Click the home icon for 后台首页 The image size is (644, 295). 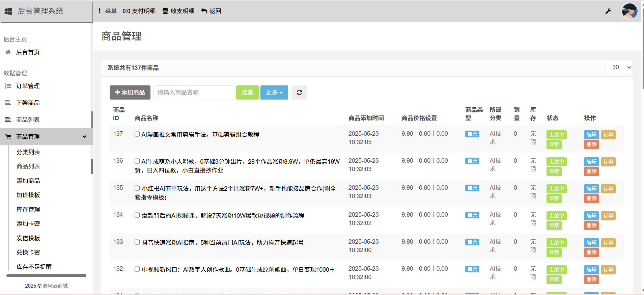click(8, 52)
